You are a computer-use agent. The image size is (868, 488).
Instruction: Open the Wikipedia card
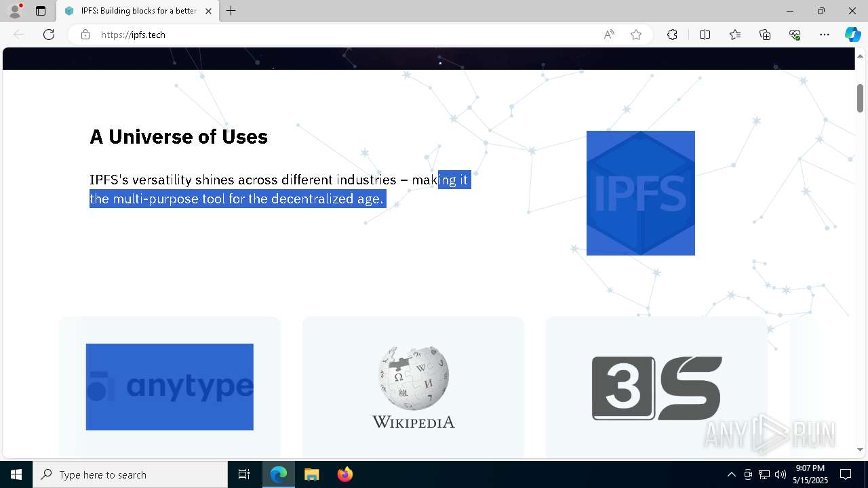[x=413, y=387]
